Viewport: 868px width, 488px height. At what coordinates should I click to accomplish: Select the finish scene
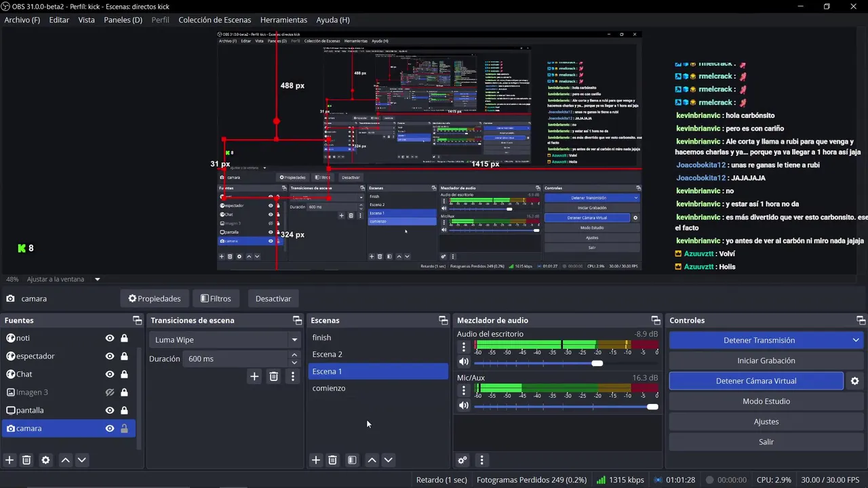pos(378,338)
